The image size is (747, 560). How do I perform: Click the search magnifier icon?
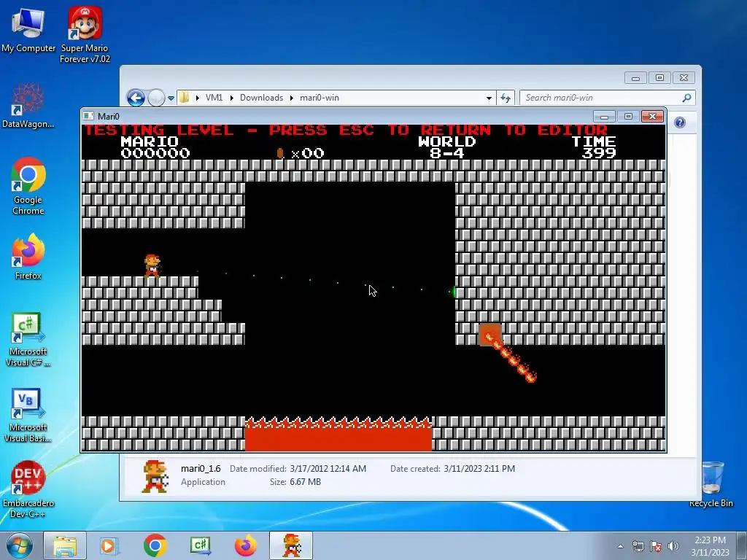pos(686,98)
